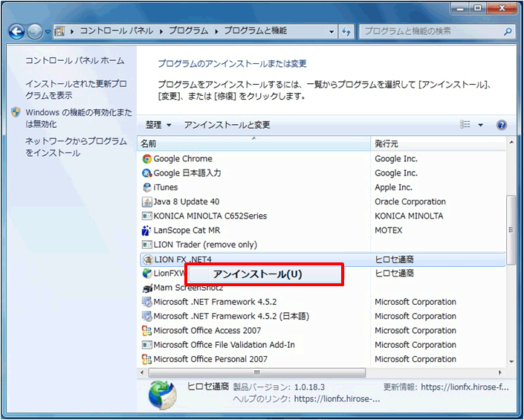This screenshot has height=420, width=524.
Task: Click the large details pane program icon
Action: point(163,395)
